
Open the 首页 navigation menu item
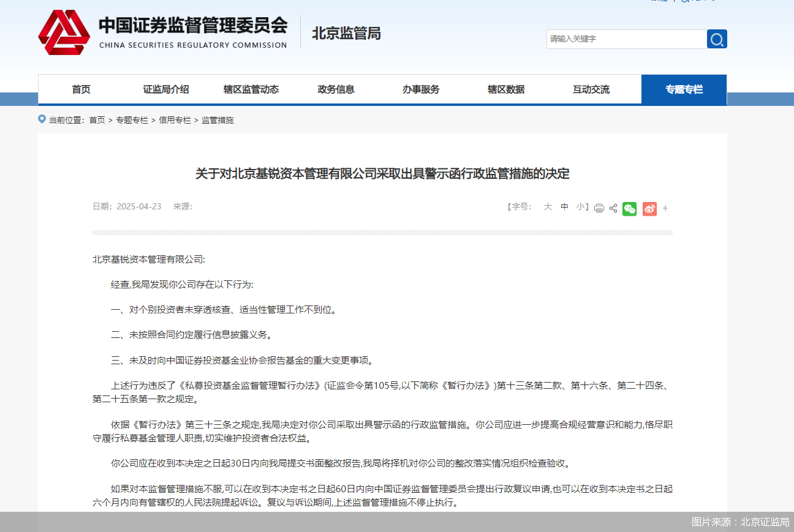click(80, 89)
